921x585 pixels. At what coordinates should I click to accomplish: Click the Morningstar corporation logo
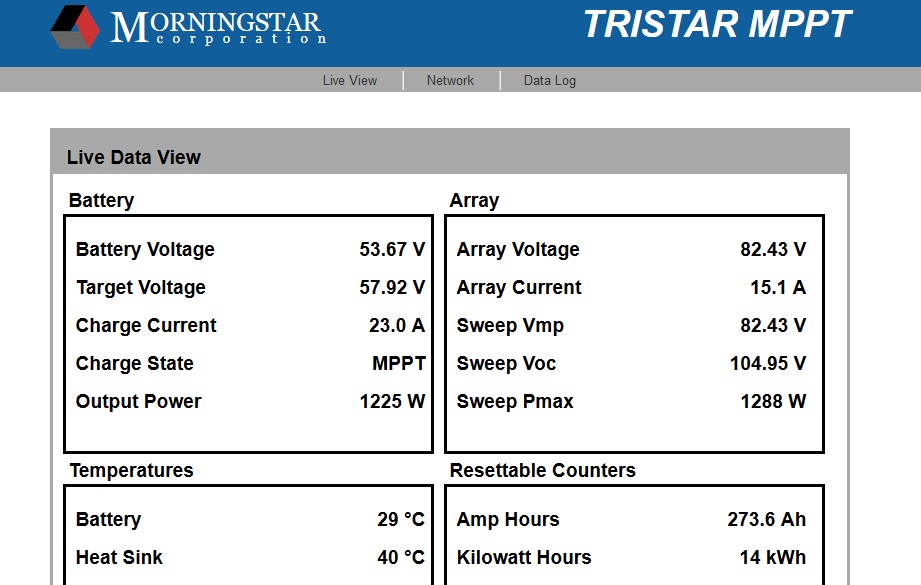click(x=188, y=27)
